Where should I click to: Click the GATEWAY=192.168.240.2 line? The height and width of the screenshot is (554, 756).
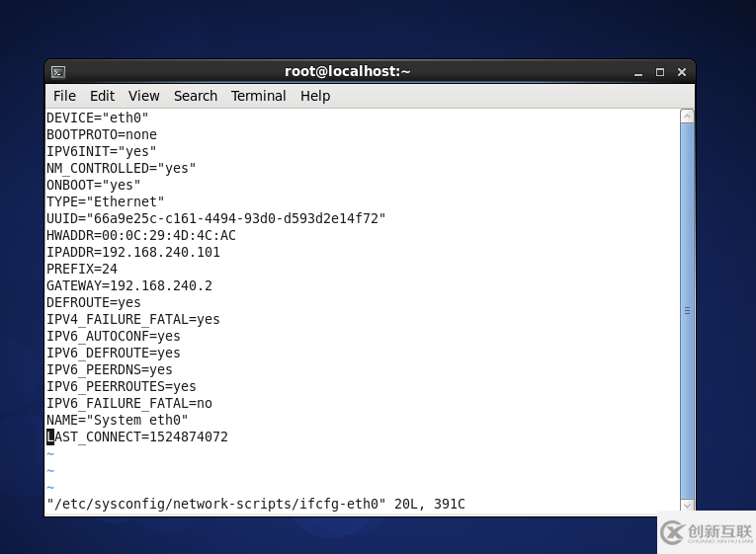[129, 285]
